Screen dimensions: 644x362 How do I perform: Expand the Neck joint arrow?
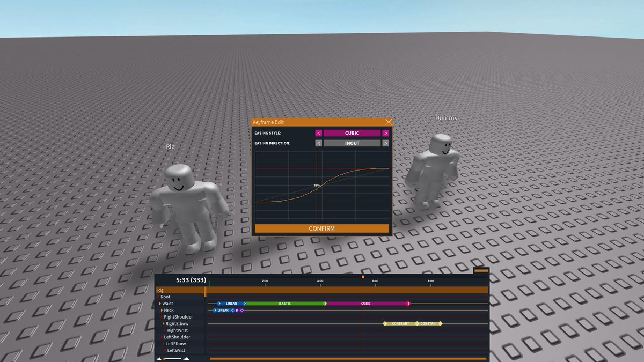point(162,311)
